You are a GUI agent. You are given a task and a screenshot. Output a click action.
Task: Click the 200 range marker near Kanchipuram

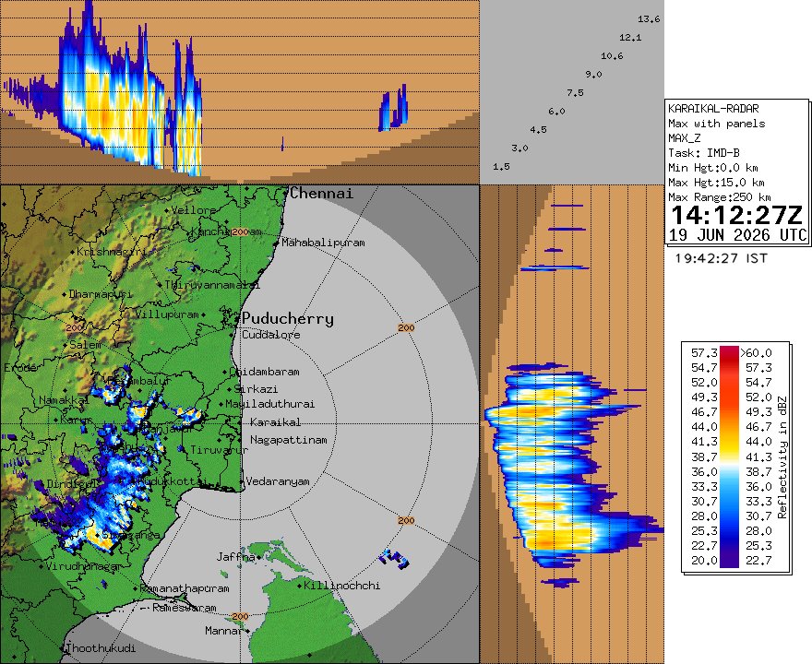point(240,231)
